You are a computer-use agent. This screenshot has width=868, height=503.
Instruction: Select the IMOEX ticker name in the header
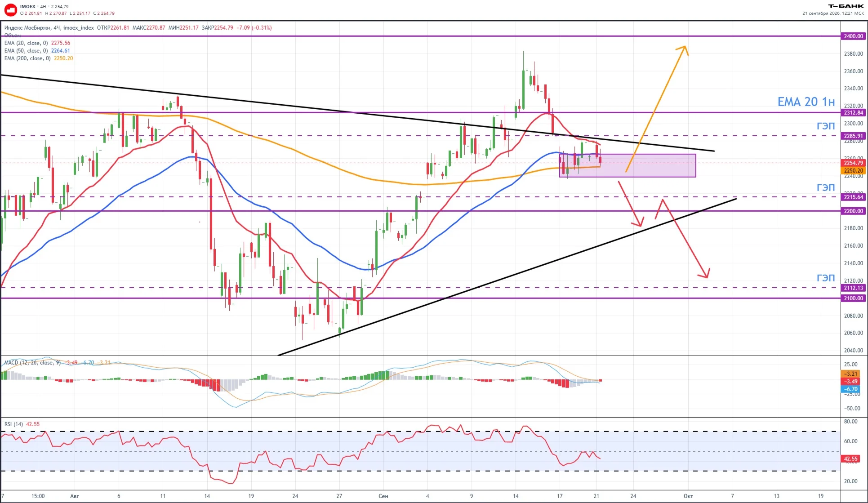pyautogui.click(x=28, y=6)
